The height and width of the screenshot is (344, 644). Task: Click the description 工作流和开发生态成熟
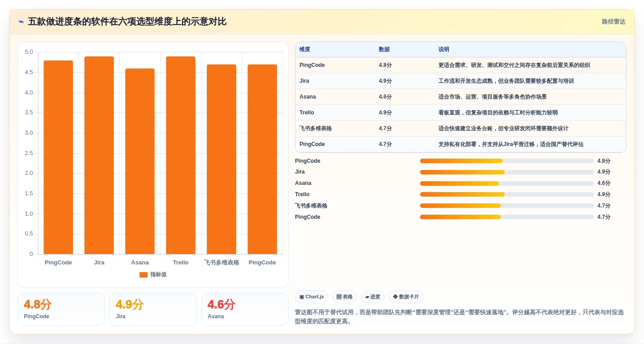click(506, 81)
